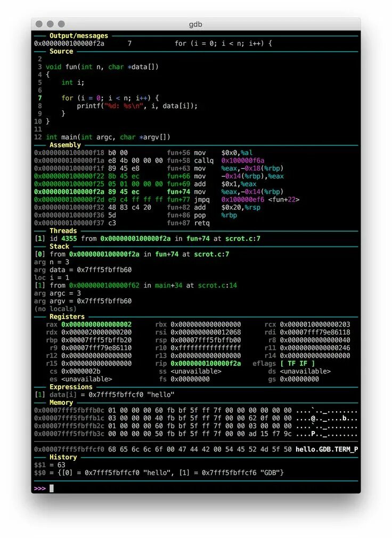This screenshot has height=538, width=392.
Task: Click the ss register '<unavailable>' value
Action: (196, 371)
